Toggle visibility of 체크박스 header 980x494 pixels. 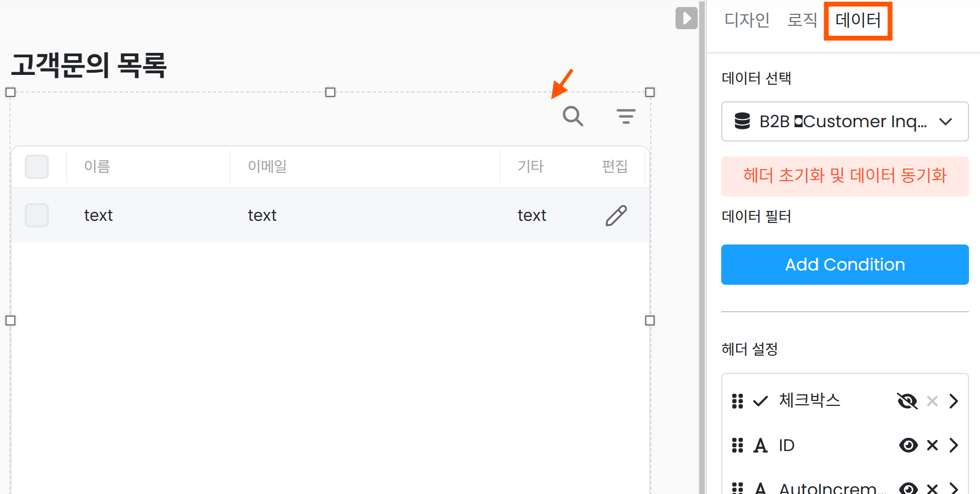(x=907, y=401)
